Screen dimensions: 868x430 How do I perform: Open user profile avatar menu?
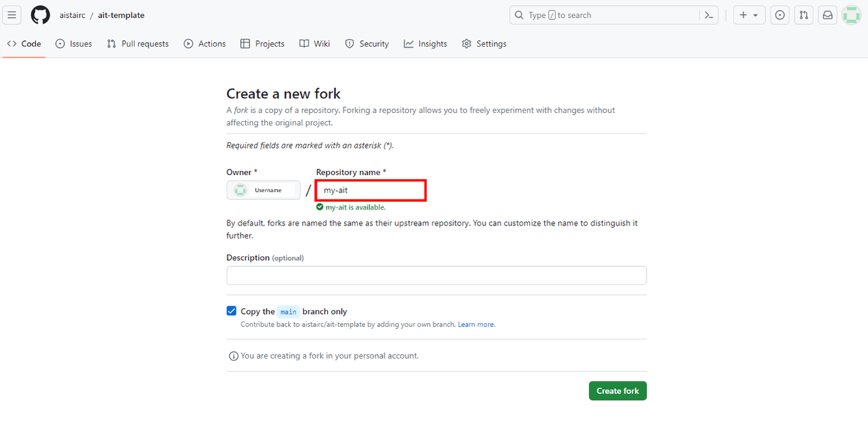pos(851,15)
